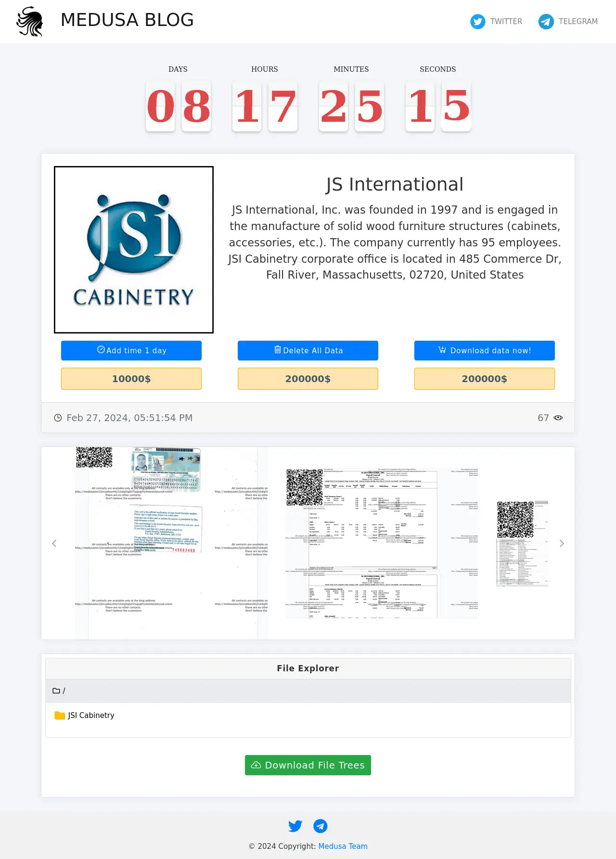Advance the carousel with the right chevron
Viewport: 616px width, 859px height.
coord(562,543)
